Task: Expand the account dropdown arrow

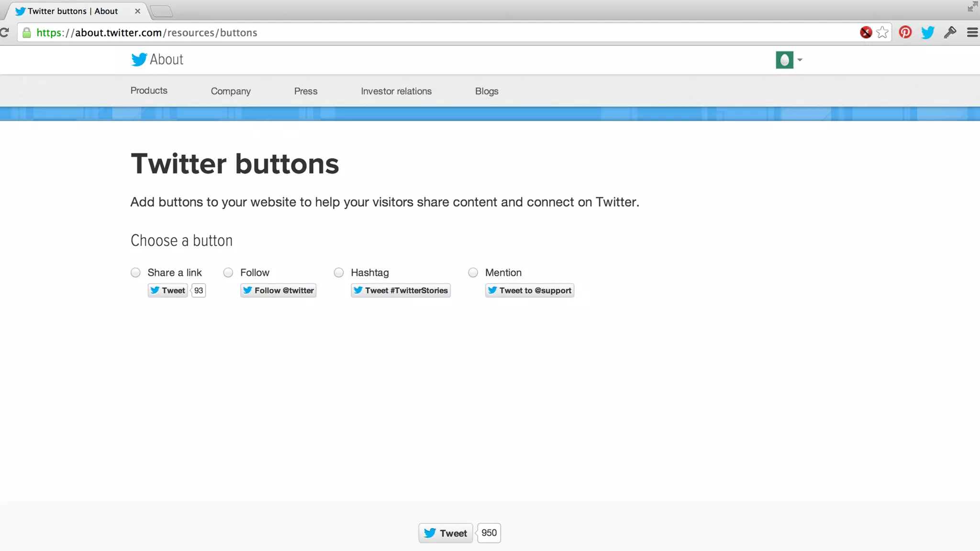Action: 800,60
